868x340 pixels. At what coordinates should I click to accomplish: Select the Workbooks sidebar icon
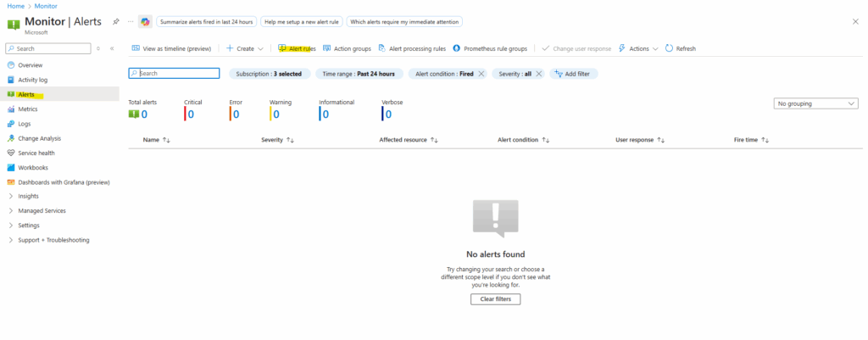coord(11,167)
